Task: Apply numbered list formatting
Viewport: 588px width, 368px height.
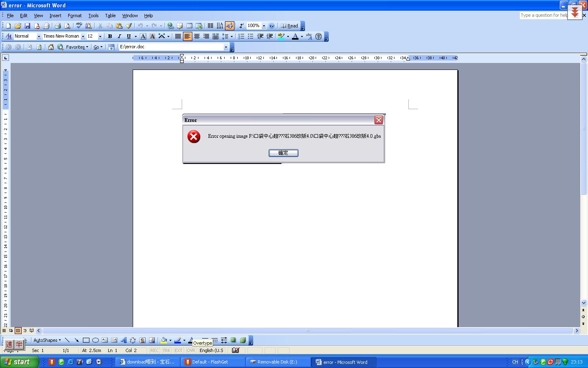Action: [x=241, y=36]
